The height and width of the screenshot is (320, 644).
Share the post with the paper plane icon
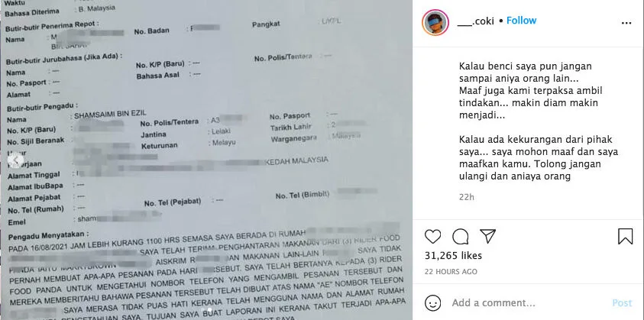tap(487, 236)
